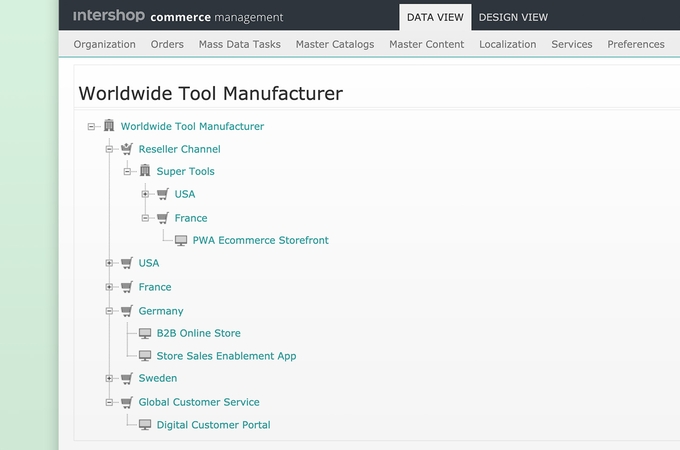This screenshot has width=680, height=450.
Task: Click the Sweden channel cart icon
Action: tap(127, 378)
